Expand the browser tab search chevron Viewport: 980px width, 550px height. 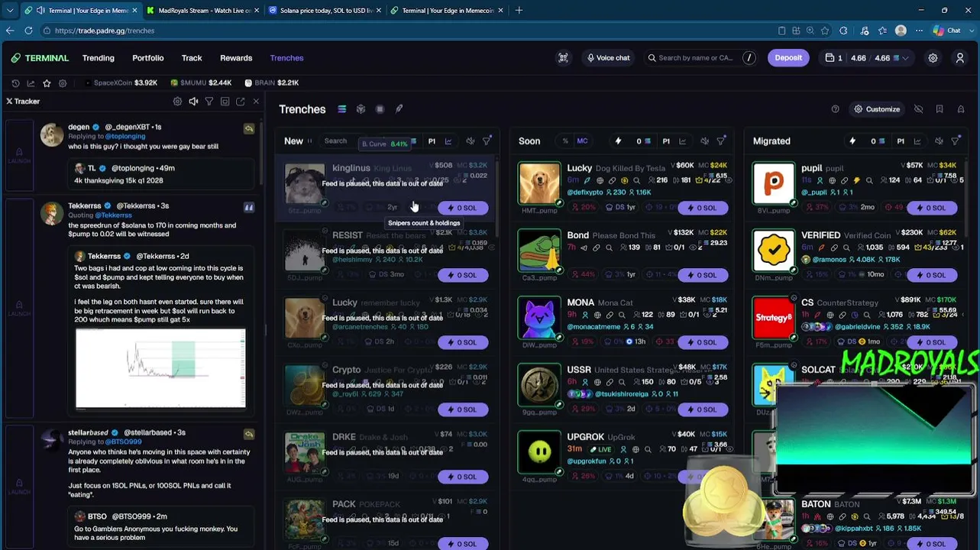pos(10,11)
